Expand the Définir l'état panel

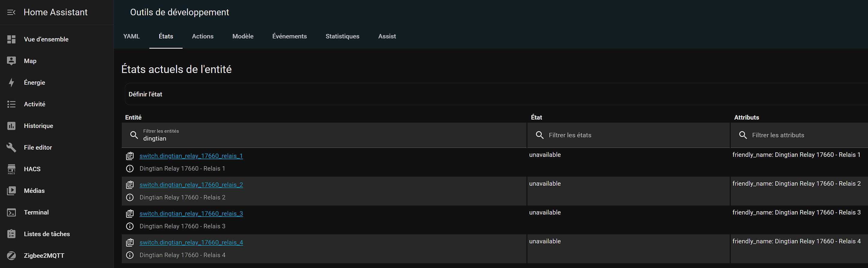[x=145, y=95]
